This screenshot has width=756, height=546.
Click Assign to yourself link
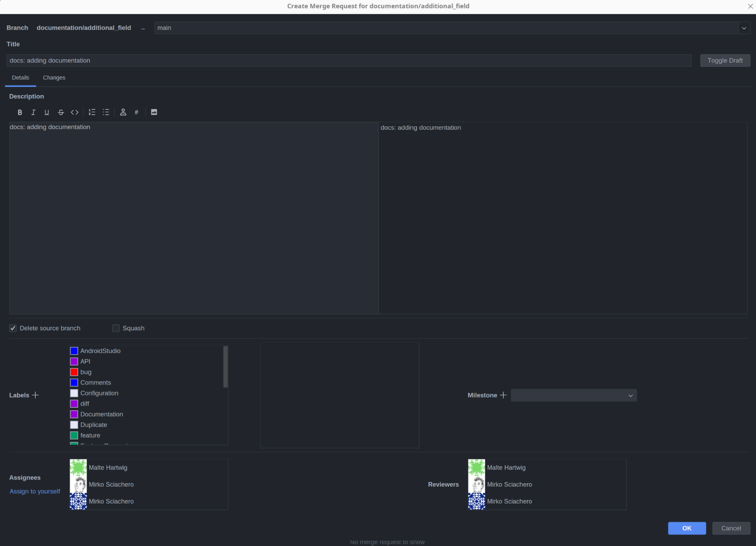35,491
